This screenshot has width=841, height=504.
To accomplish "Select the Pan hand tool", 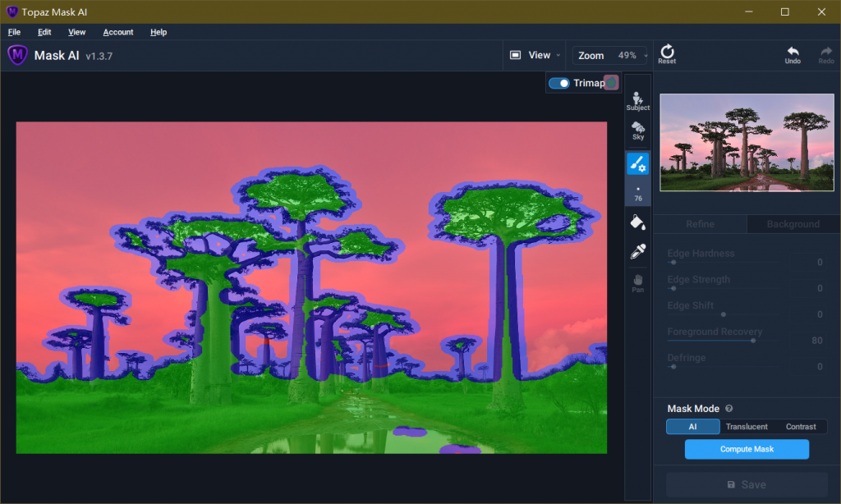I will [x=637, y=283].
